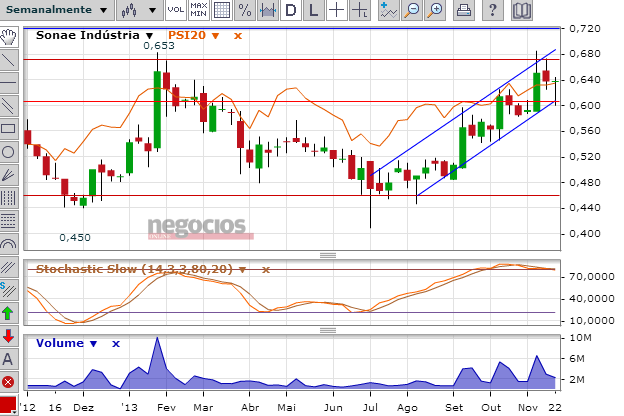The width and height of the screenshot is (624, 416).
Task: Click the add indicator icon
Action: [388, 10]
